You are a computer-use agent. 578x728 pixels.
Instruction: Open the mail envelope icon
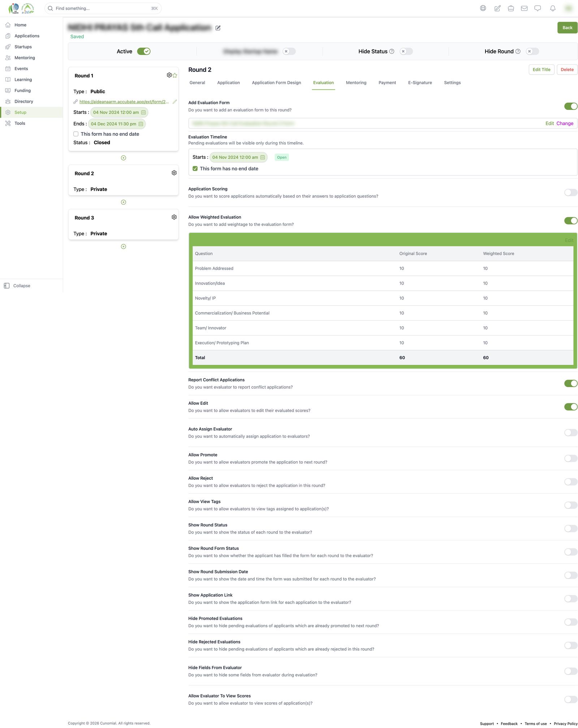[524, 8]
